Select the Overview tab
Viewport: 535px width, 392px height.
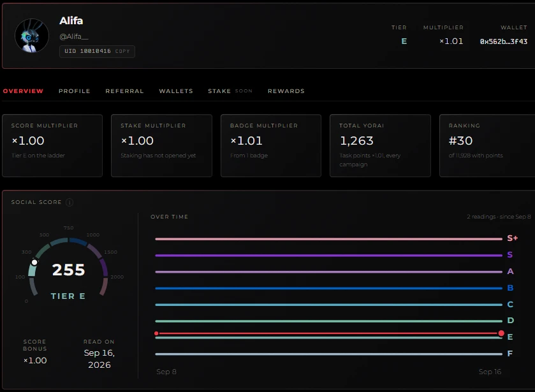[23, 91]
